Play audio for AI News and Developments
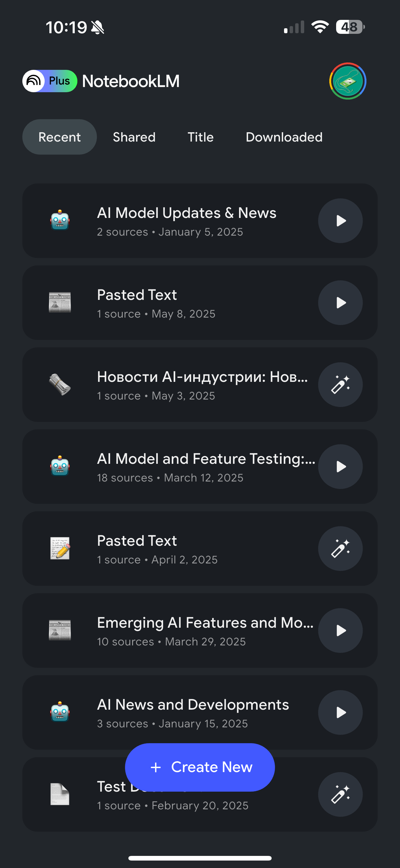The height and width of the screenshot is (868, 400). (340, 712)
